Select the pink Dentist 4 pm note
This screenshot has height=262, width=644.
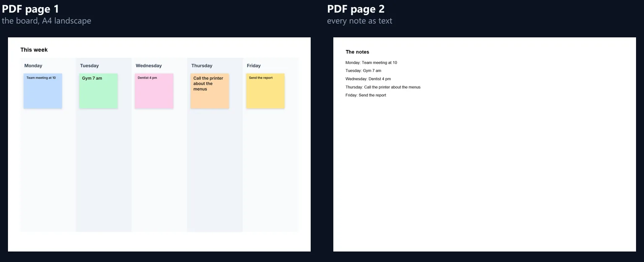pos(154,91)
